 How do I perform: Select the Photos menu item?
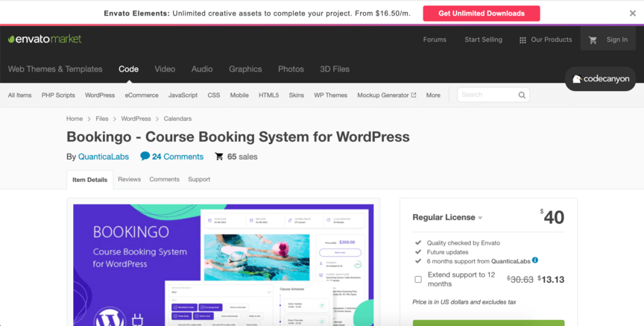pyautogui.click(x=291, y=69)
